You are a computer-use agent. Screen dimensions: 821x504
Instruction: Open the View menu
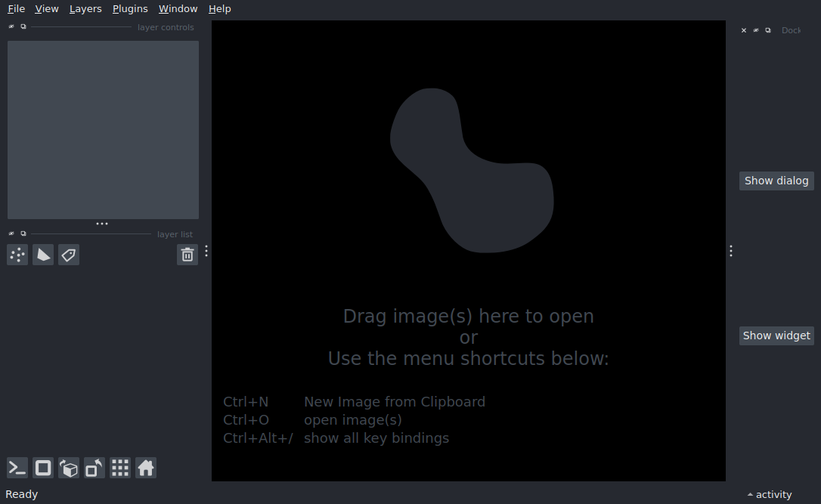point(47,9)
